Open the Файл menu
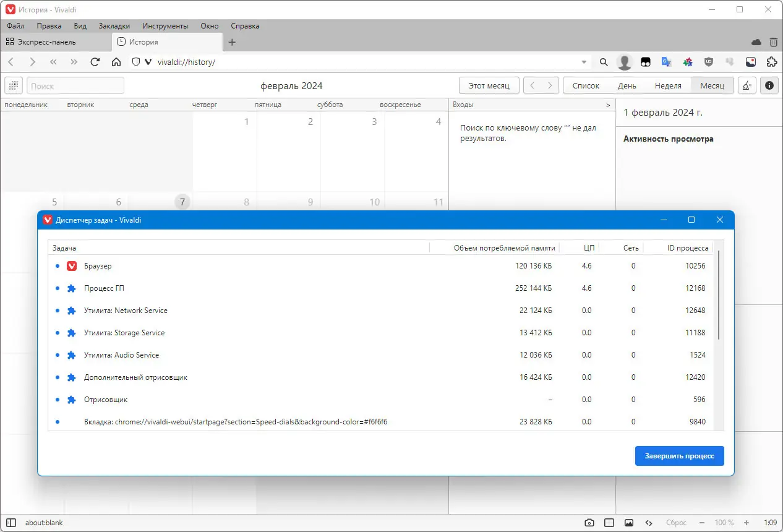The image size is (783, 532). click(x=15, y=26)
